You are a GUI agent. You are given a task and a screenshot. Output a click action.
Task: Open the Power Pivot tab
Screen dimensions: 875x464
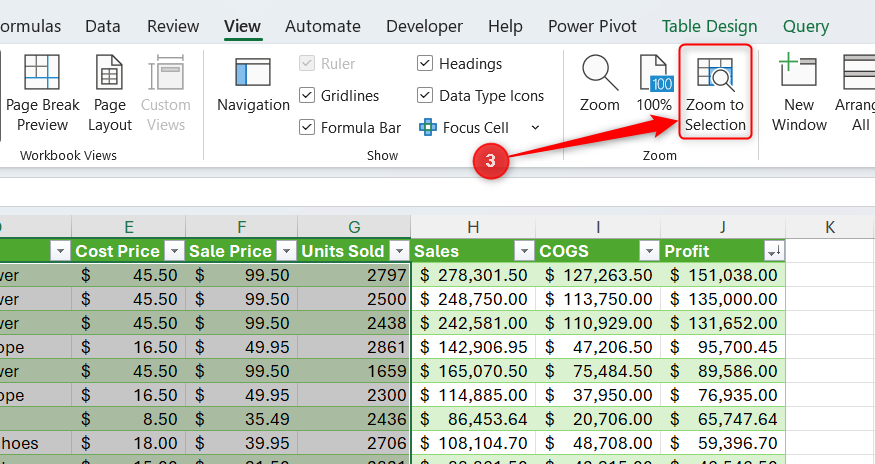pos(592,26)
